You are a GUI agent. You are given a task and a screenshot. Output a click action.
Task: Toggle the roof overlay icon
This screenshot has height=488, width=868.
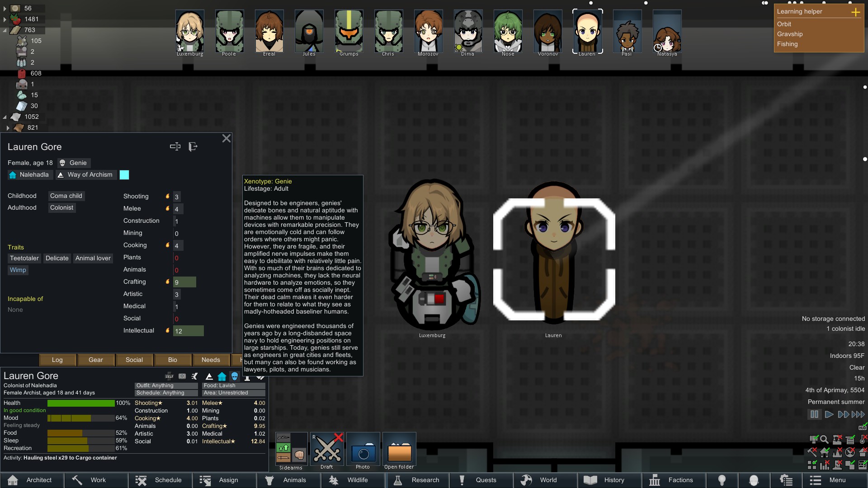coord(862,452)
